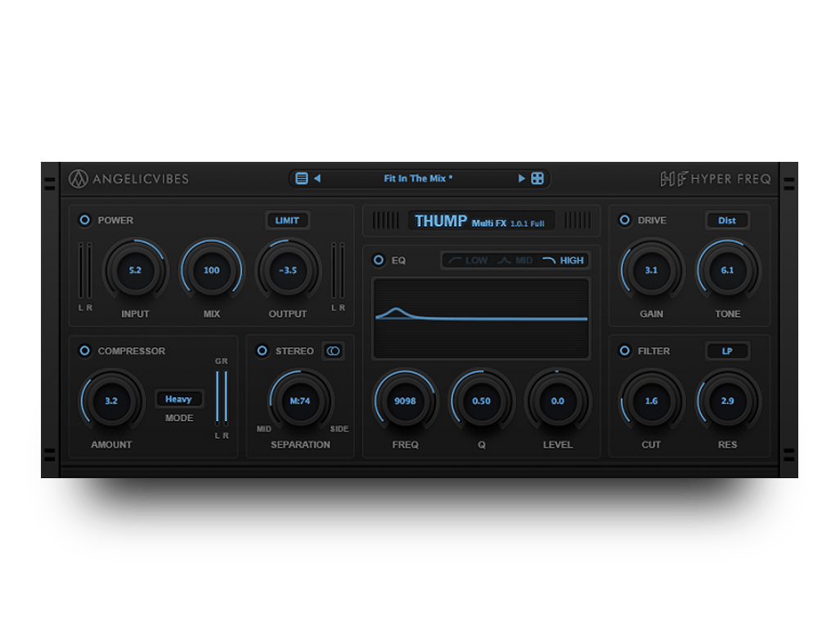This screenshot has width=840, height=640.
Task: Click the OUTPUT knob
Action: coord(288,271)
